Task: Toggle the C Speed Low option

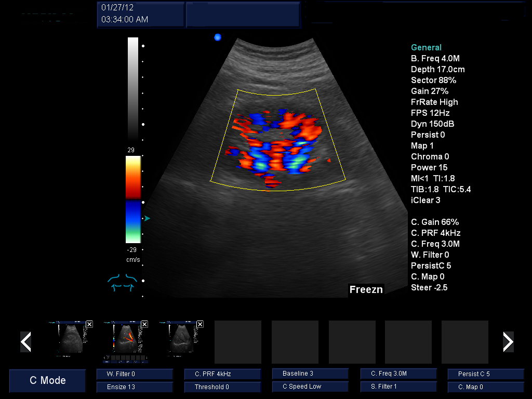Action: pos(310,387)
